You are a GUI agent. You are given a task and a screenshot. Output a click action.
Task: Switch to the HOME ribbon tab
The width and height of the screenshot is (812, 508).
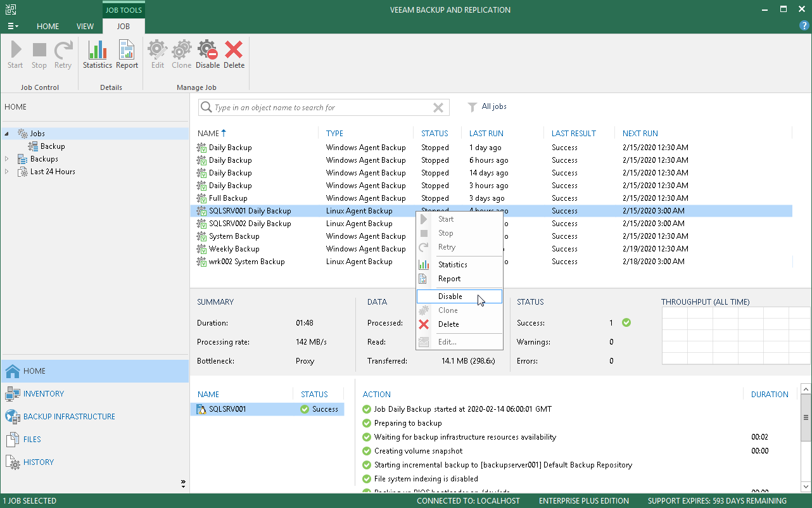click(48, 27)
